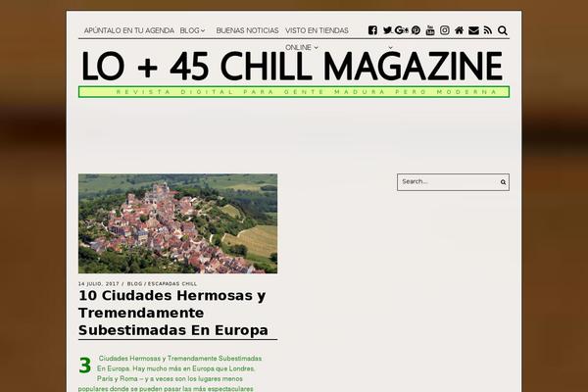The width and height of the screenshot is (588, 392).
Task: Click the Blog category link
Action: [x=134, y=284]
